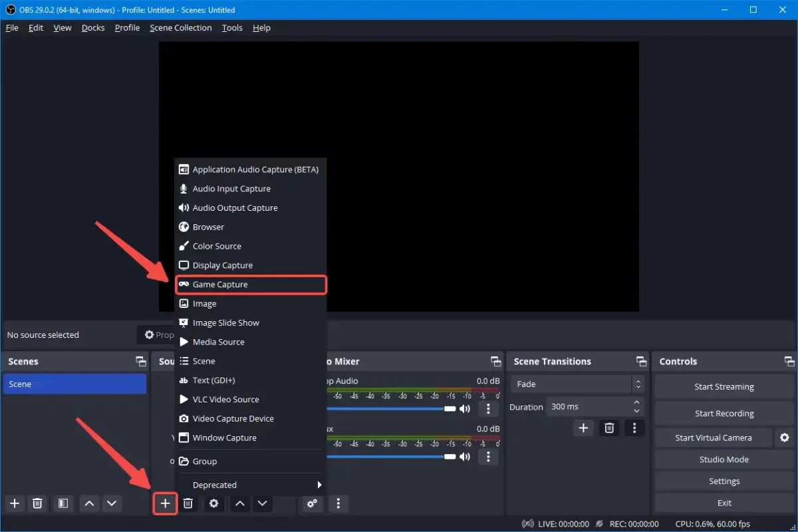The height and width of the screenshot is (532, 798).
Task: Increase transition Duration with the stepper arrows
Action: pyautogui.click(x=636, y=403)
